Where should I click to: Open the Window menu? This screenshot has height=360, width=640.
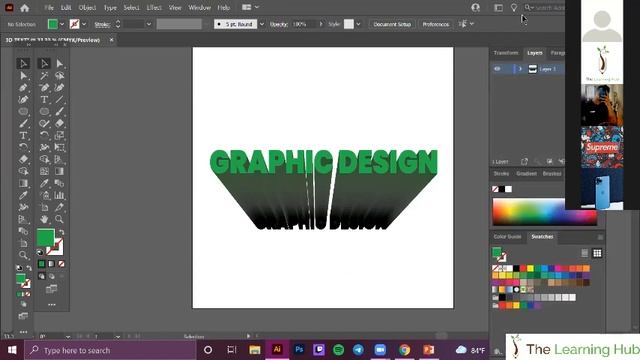(200, 8)
